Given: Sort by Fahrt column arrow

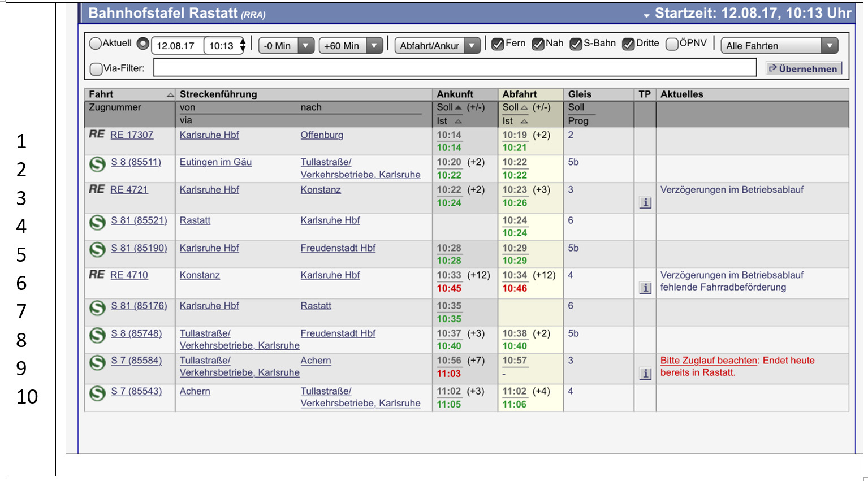Looking at the screenshot, I should pos(170,95).
